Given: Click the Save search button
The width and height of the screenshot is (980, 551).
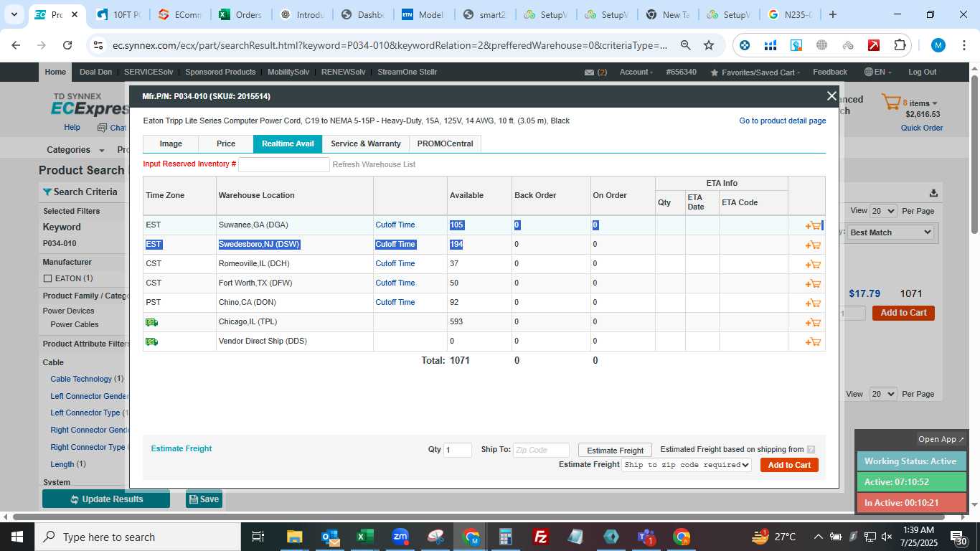Looking at the screenshot, I should coord(204,499).
